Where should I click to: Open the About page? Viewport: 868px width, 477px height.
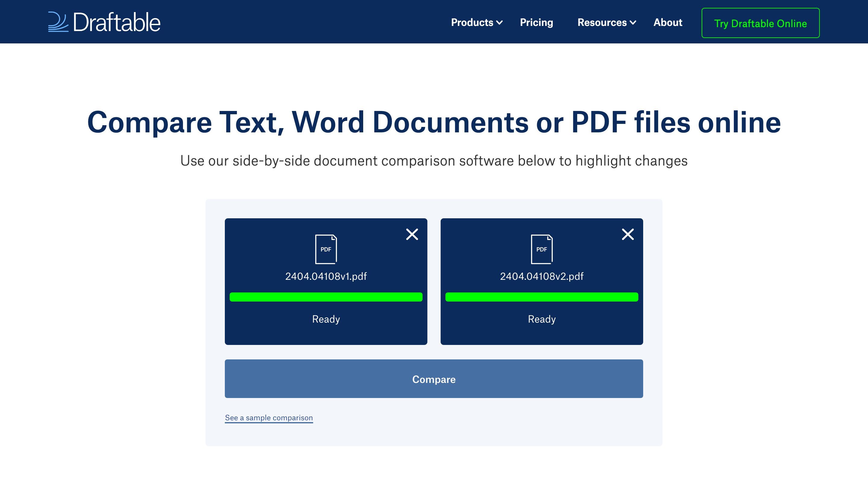pos(668,23)
